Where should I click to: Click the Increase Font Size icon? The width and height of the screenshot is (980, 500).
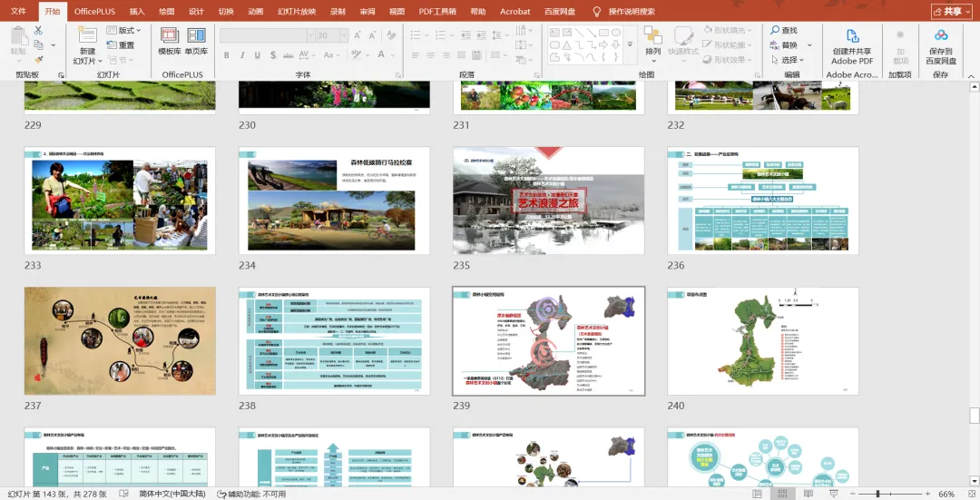click(x=358, y=35)
